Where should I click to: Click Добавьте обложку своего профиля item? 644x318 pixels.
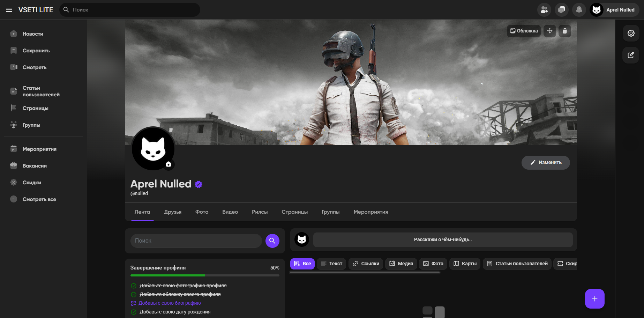pyautogui.click(x=180, y=295)
